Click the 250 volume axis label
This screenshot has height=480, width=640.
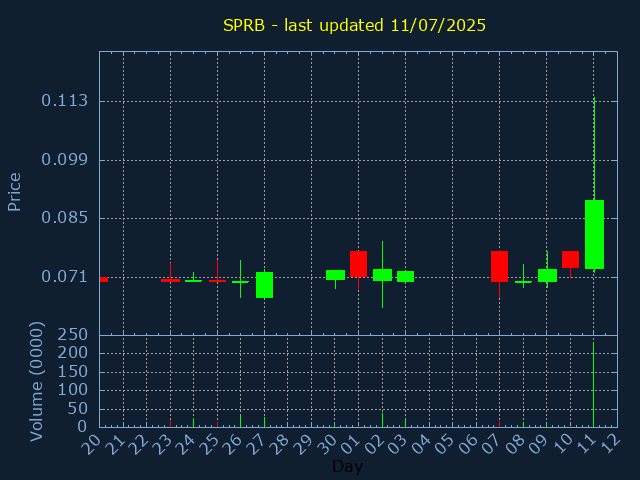(73, 335)
